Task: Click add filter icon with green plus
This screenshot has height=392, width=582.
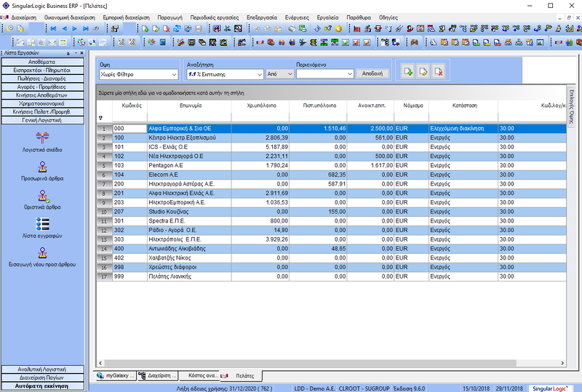Action: [x=408, y=71]
